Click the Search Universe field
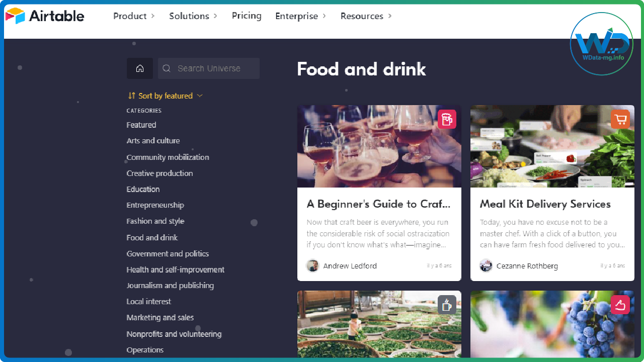 209,68
